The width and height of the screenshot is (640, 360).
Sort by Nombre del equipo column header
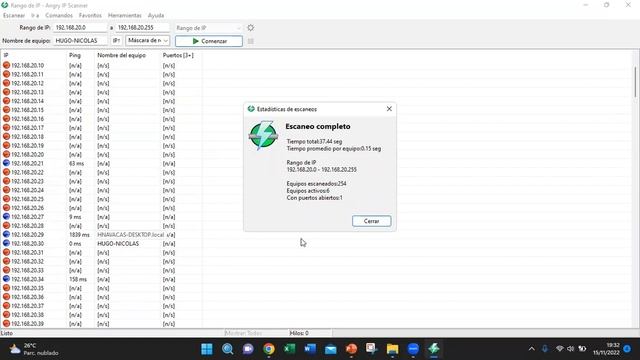(x=127, y=55)
